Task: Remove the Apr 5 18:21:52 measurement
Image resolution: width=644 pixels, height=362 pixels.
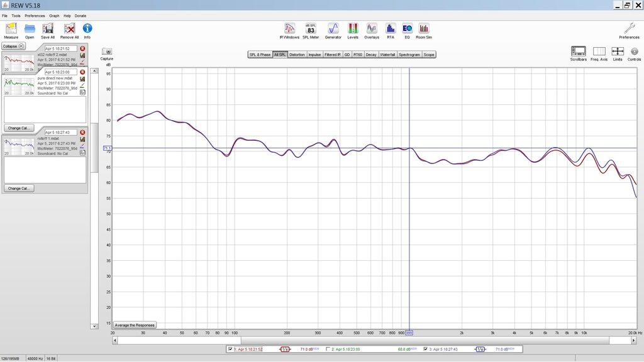Action: (x=82, y=48)
